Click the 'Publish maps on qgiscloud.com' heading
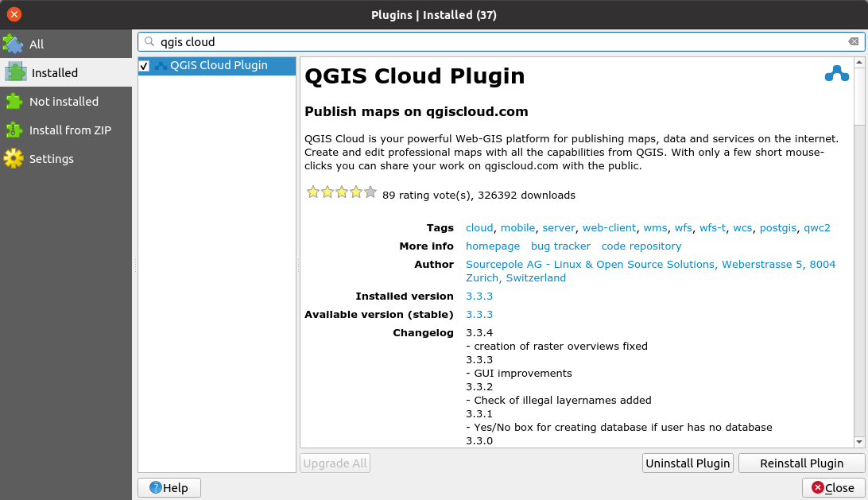Image resolution: width=868 pixels, height=500 pixels. coord(417,111)
